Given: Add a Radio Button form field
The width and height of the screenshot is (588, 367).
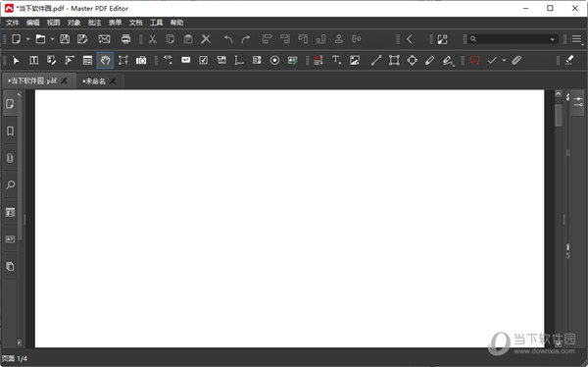Looking at the screenshot, I should [x=274, y=60].
